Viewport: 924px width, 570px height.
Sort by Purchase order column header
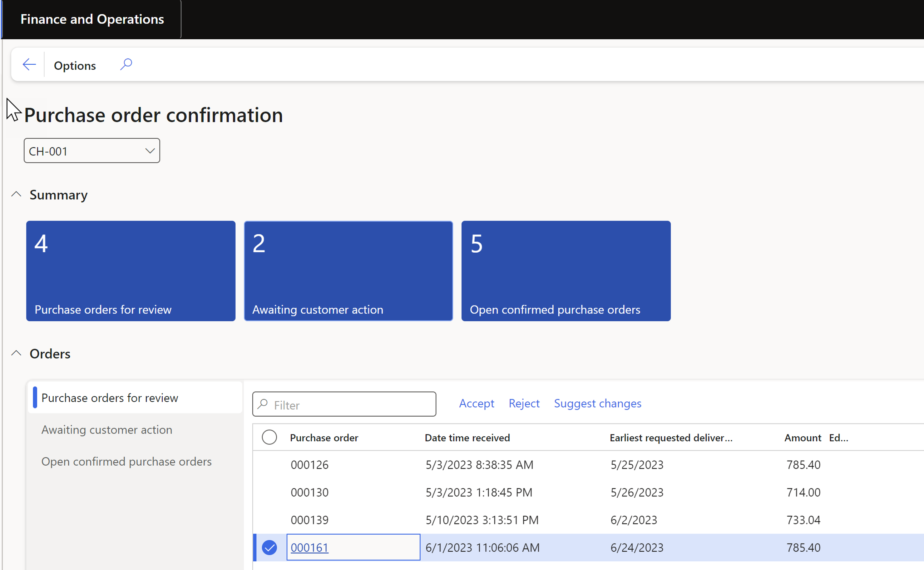324,438
